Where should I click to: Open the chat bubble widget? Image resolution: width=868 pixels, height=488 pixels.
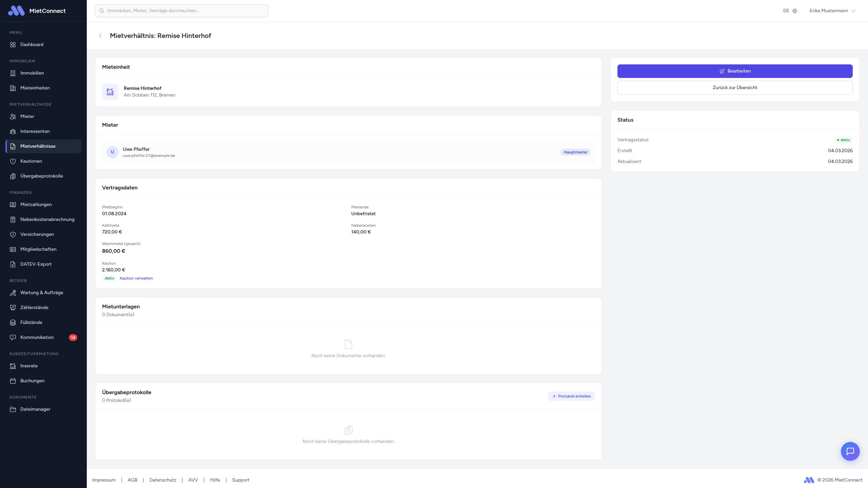pyautogui.click(x=850, y=451)
